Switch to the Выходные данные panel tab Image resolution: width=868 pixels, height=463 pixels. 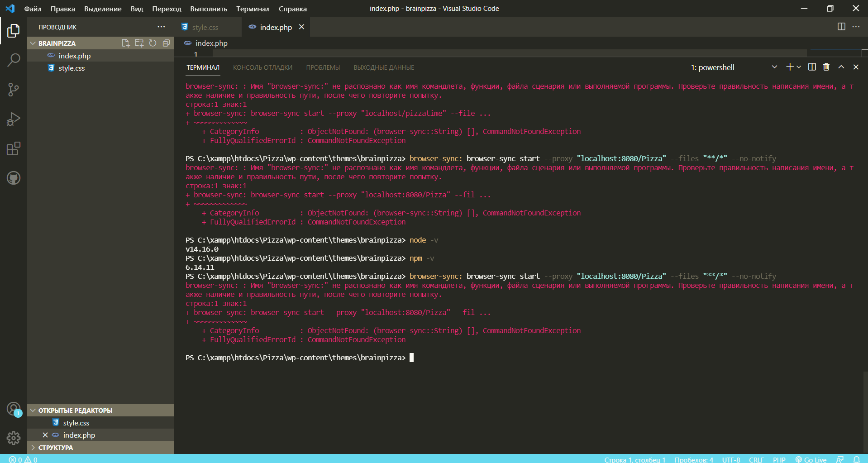tap(384, 67)
